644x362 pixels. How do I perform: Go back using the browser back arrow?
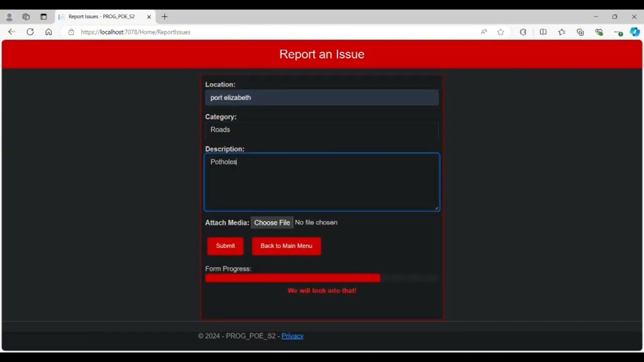click(12, 32)
